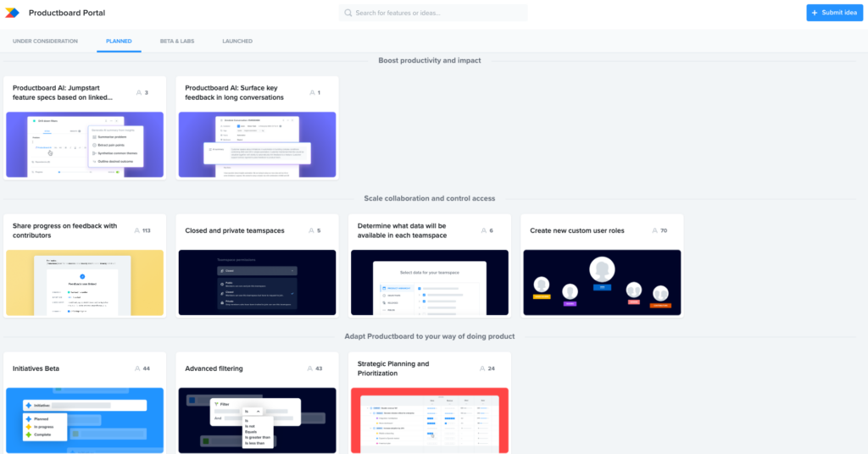Click the Submit idea button

(834, 13)
